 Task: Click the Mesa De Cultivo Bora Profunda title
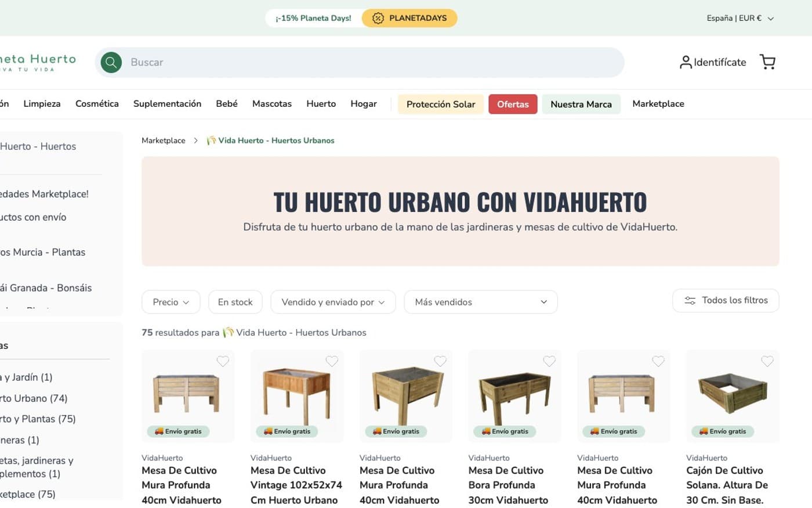point(508,485)
